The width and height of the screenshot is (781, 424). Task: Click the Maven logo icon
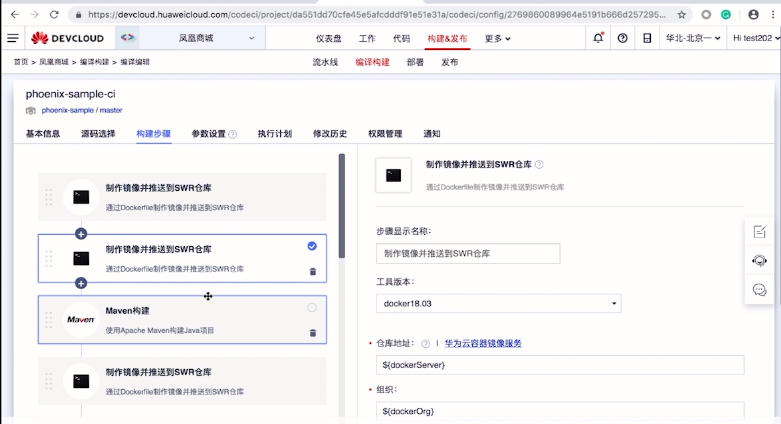[81, 319]
